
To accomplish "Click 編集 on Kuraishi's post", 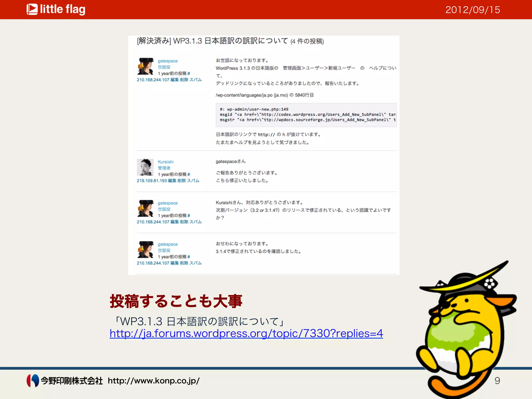I will point(172,181).
